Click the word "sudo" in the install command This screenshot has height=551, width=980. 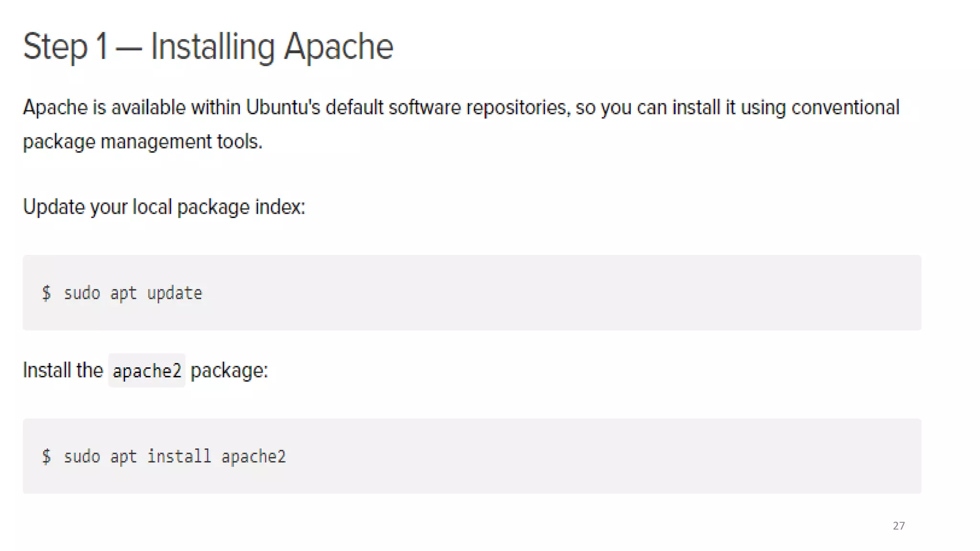(x=82, y=456)
